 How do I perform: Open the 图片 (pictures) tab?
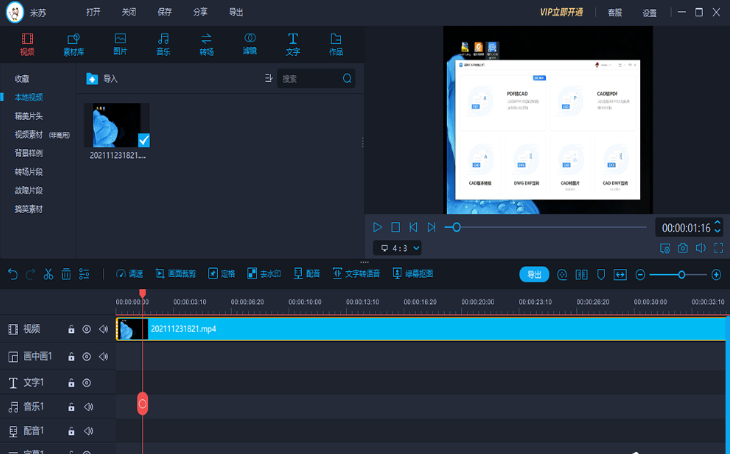(120, 45)
